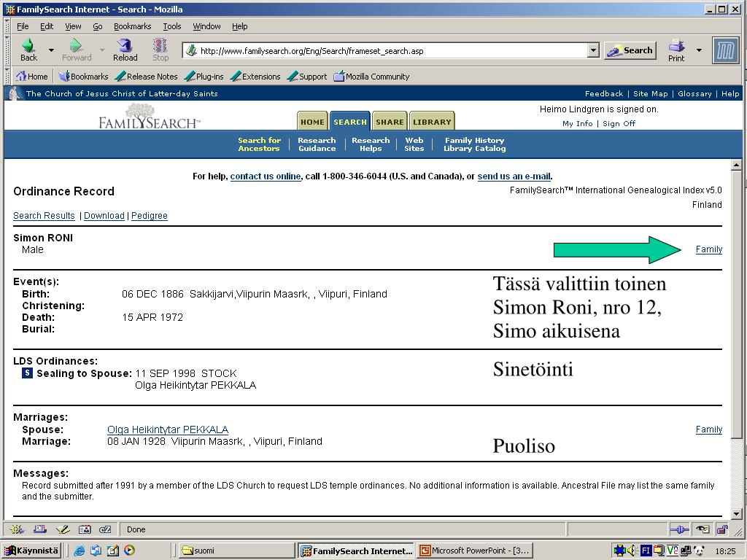The width and height of the screenshot is (747, 560).
Task: Click the cookie/privacy eye icon
Action: [703, 529]
